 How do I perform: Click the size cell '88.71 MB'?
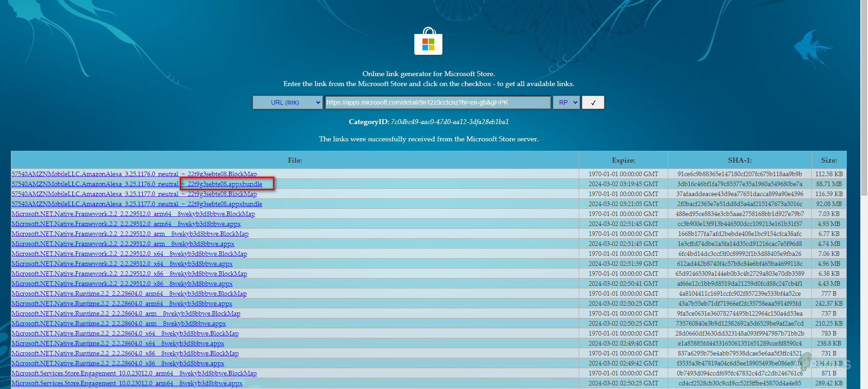[829, 184]
